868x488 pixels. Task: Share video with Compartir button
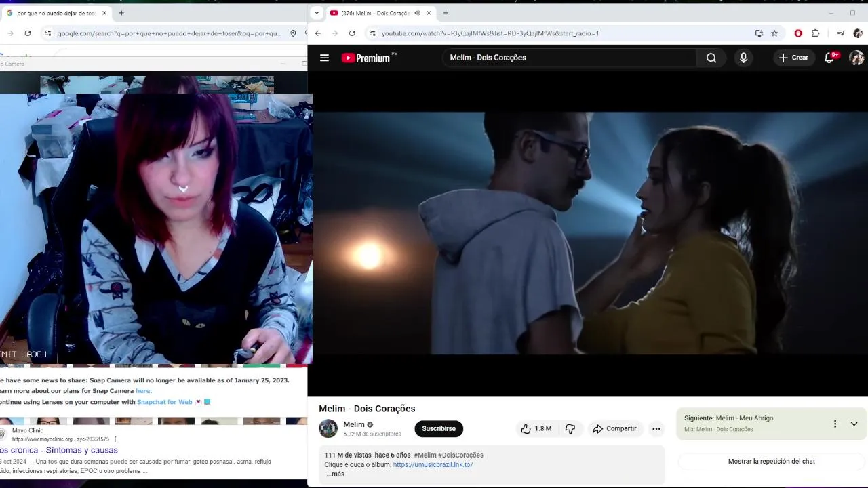[x=614, y=428]
